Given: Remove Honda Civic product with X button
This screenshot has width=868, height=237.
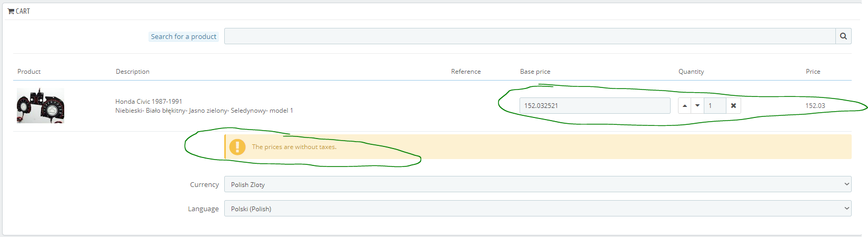Looking at the screenshot, I should 733,106.
